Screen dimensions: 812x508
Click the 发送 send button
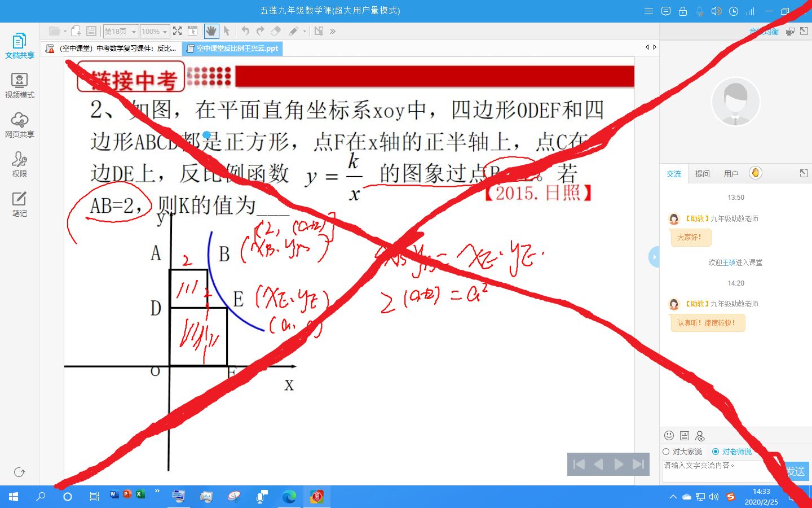pos(796,472)
